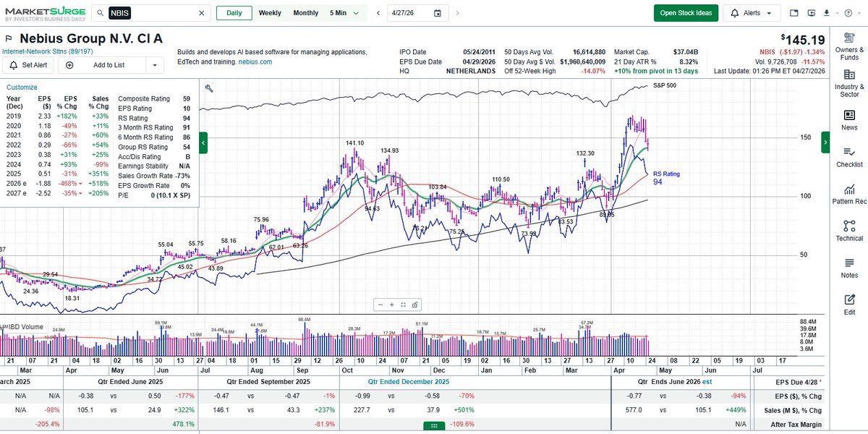Click the window layout icon in header
Viewport: 868px width, 434px height.
pos(794,13)
